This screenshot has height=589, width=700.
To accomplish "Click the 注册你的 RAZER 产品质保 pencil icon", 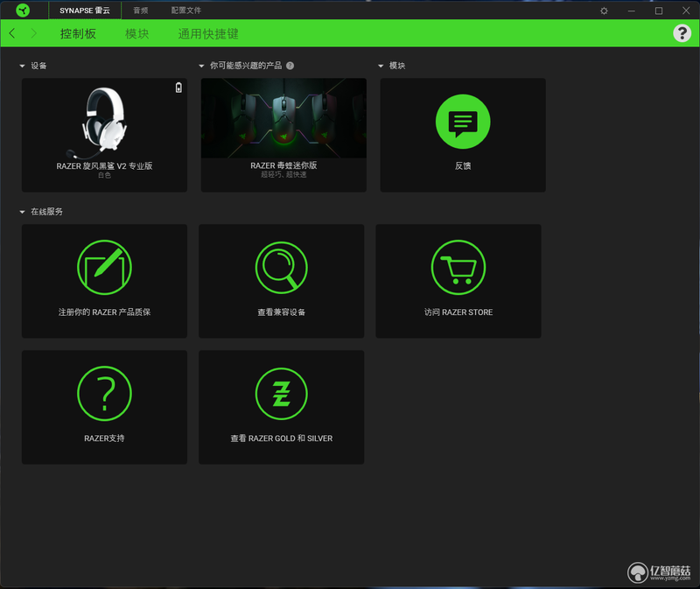I will (x=104, y=268).
